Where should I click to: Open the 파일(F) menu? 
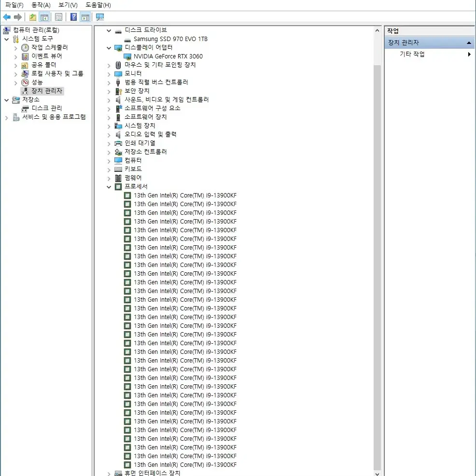(14, 5)
